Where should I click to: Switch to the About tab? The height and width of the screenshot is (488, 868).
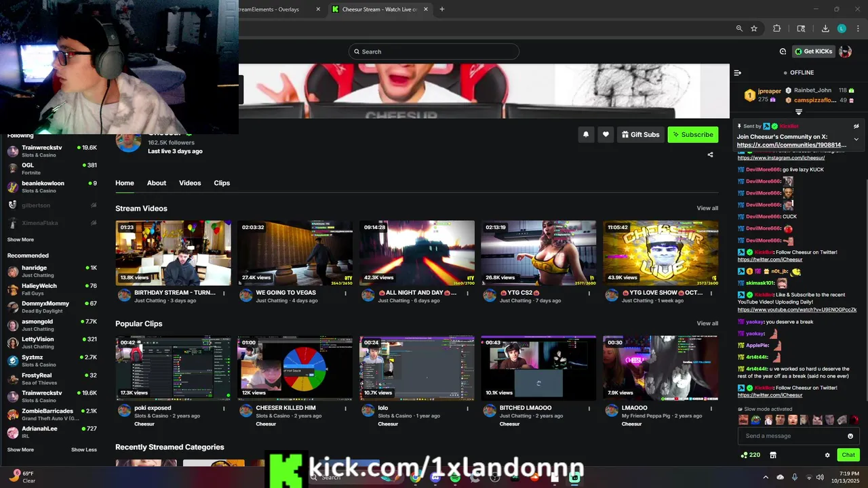coord(157,183)
